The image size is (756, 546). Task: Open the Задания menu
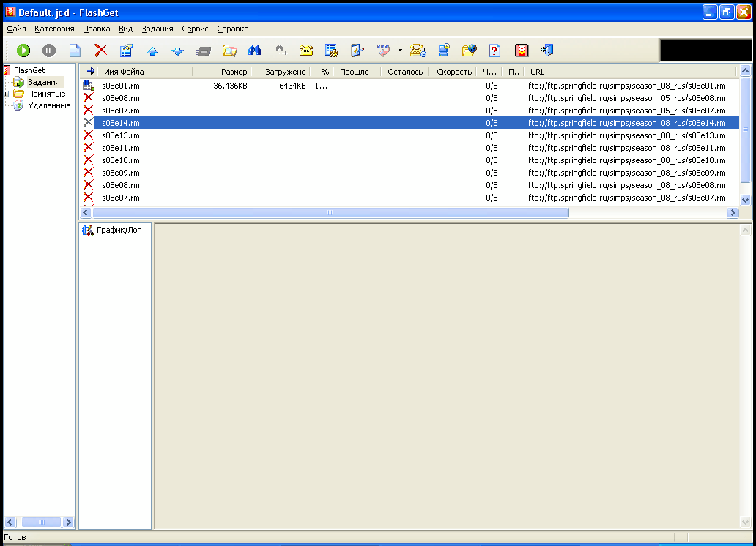point(157,29)
